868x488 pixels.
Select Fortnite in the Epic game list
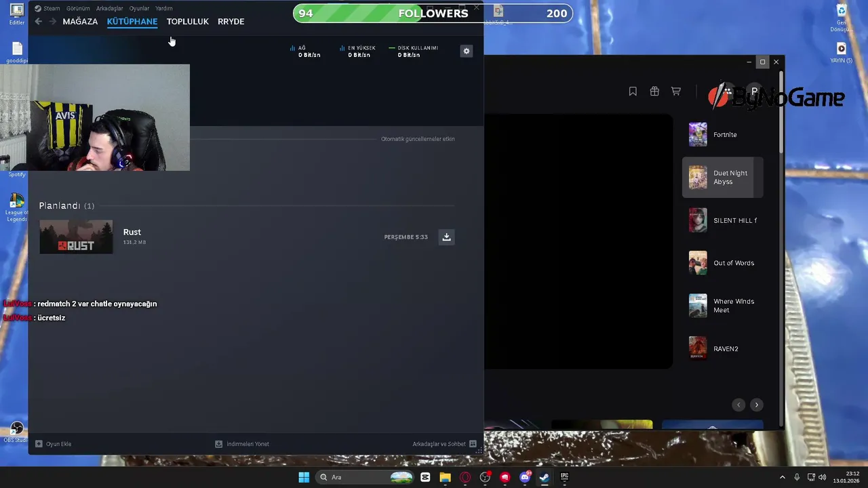click(x=723, y=134)
